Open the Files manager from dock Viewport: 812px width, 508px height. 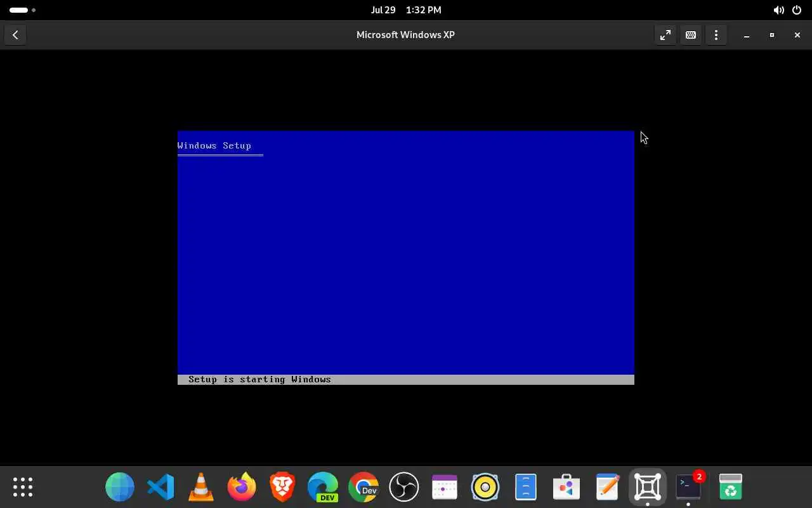[x=526, y=487]
